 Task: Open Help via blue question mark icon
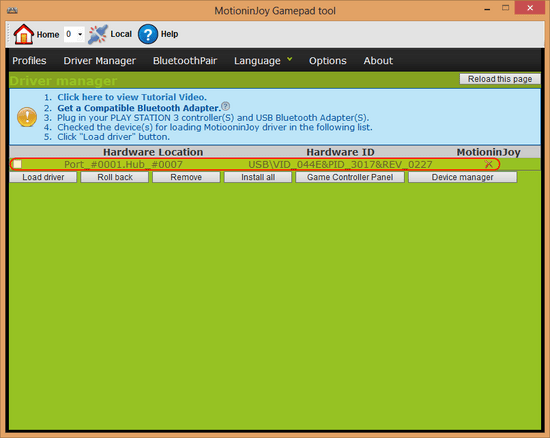coord(148,34)
